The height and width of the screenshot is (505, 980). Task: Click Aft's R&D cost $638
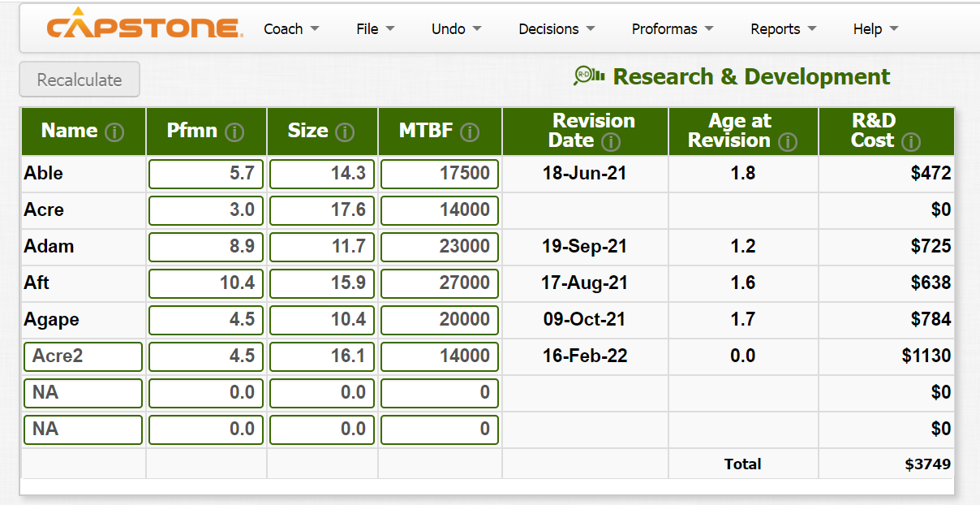click(x=931, y=283)
